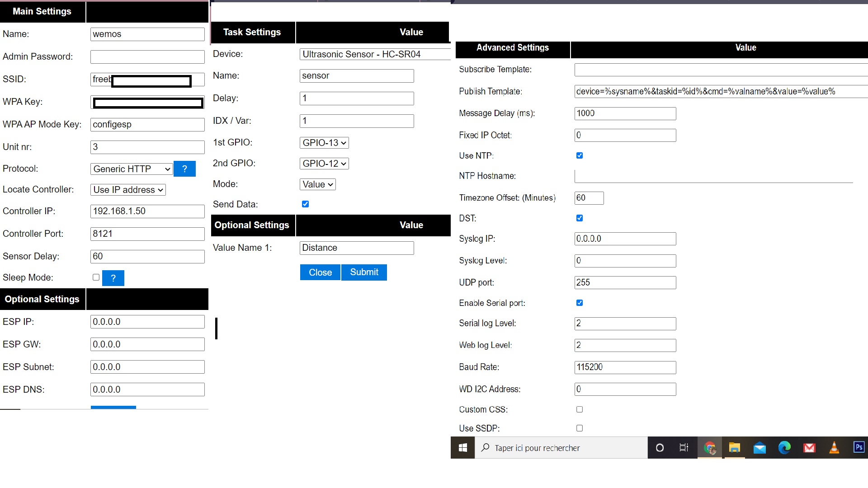Click the Cortana circle icon
Viewport: 868px width, 488px height.
click(x=660, y=448)
